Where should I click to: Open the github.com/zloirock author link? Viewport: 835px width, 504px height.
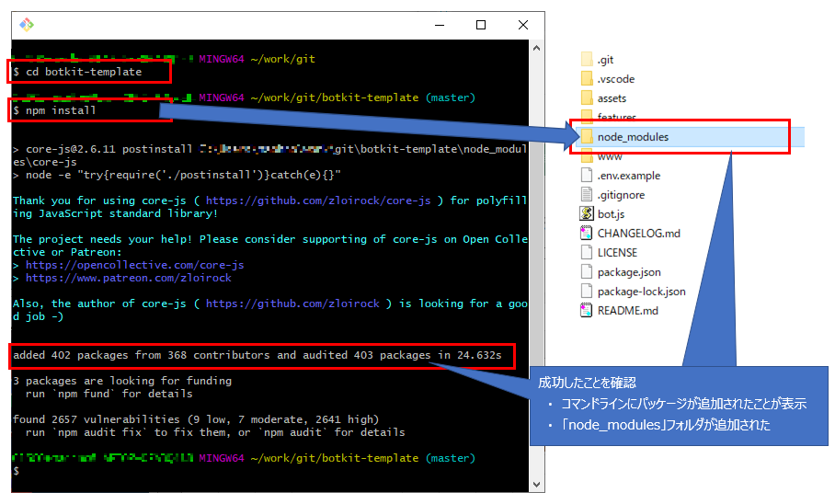click(292, 304)
